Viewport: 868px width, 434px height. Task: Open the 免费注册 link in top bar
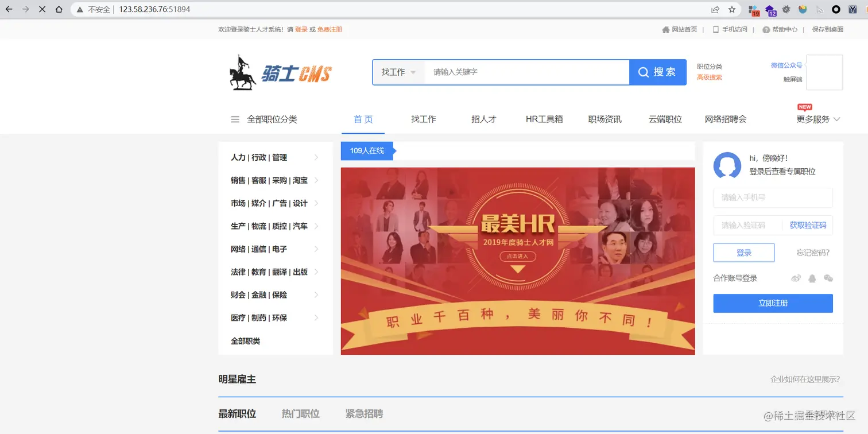tap(329, 29)
